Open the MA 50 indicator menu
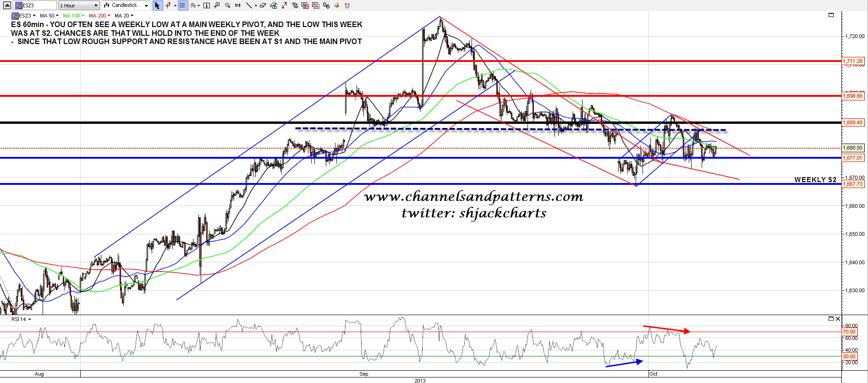This screenshot has width=868, height=383. 49,16
